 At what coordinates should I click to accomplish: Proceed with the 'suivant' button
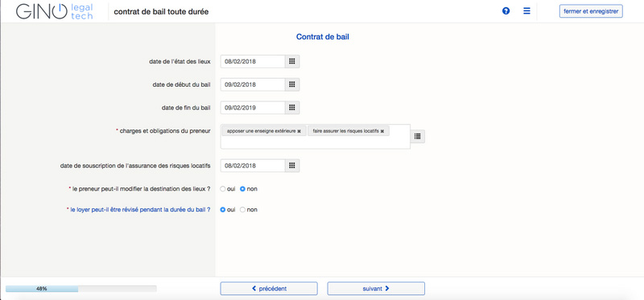click(x=376, y=289)
